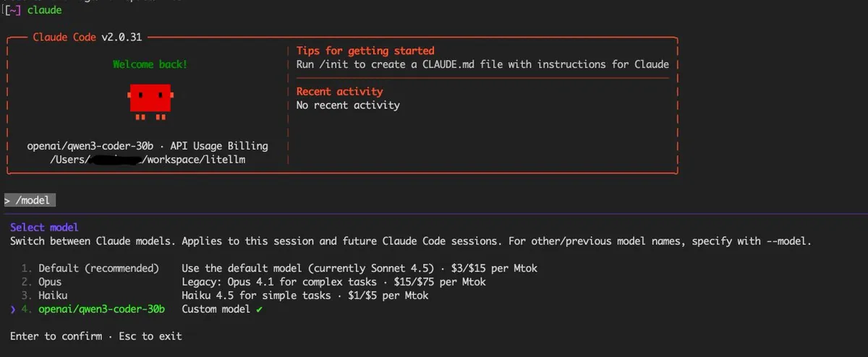Click the Claude Code v2.0.31 title

[x=90, y=37]
